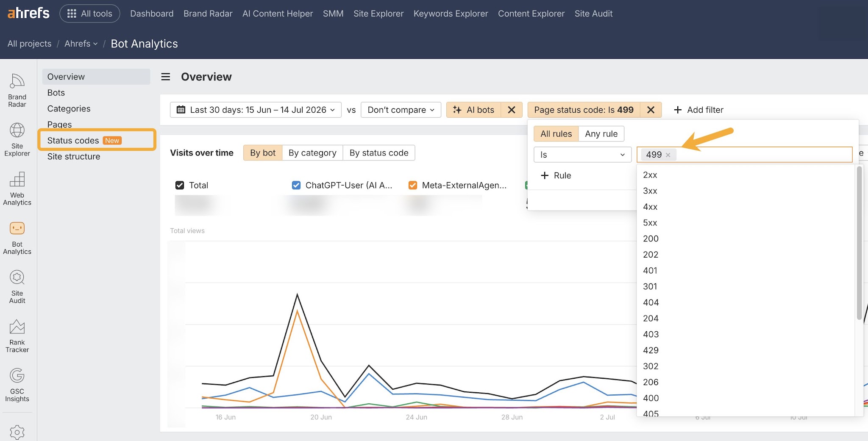The height and width of the screenshot is (441, 868).
Task: Click the Ahrefs logo
Action: point(28,13)
